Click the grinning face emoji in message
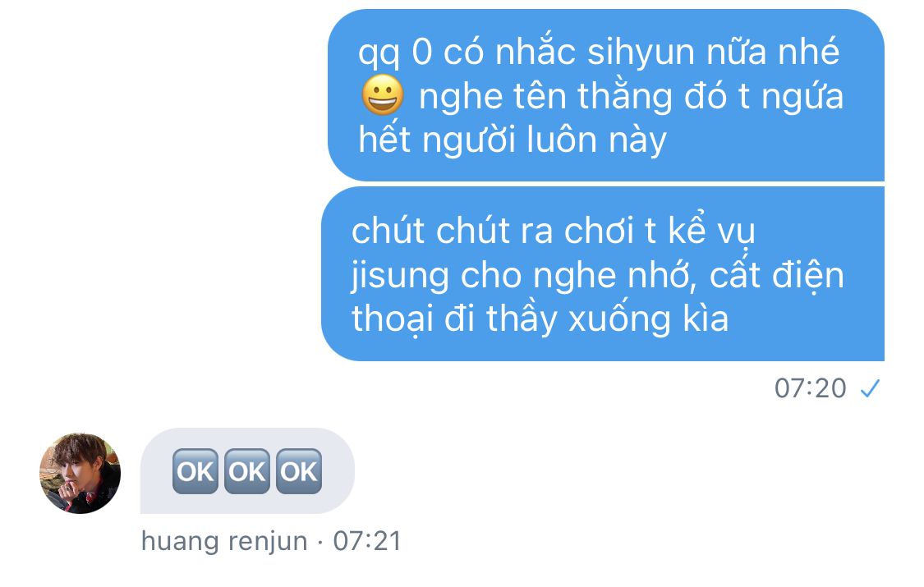This screenshot has height=587, width=924. pos(383,94)
